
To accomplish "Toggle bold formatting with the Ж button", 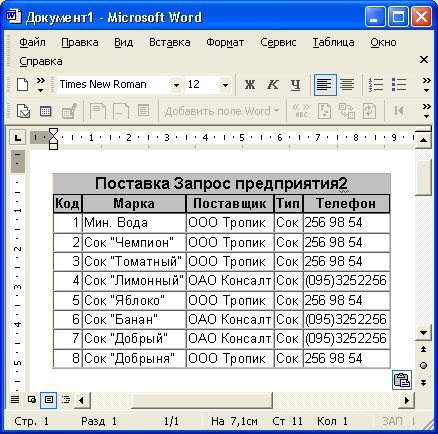I will [250, 85].
